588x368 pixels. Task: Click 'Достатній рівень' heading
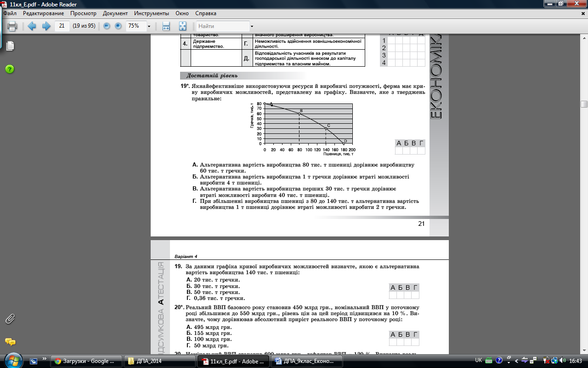(212, 76)
